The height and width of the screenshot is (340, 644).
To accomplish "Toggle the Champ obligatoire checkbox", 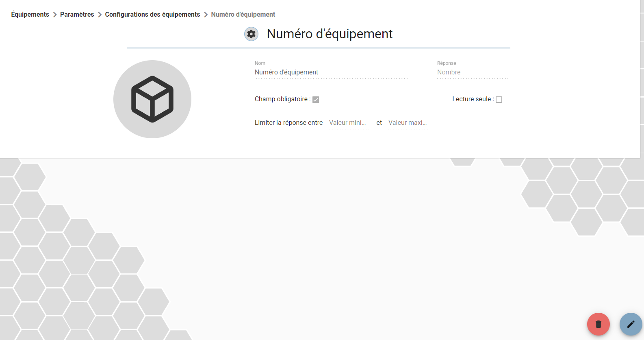I will tap(316, 100).
